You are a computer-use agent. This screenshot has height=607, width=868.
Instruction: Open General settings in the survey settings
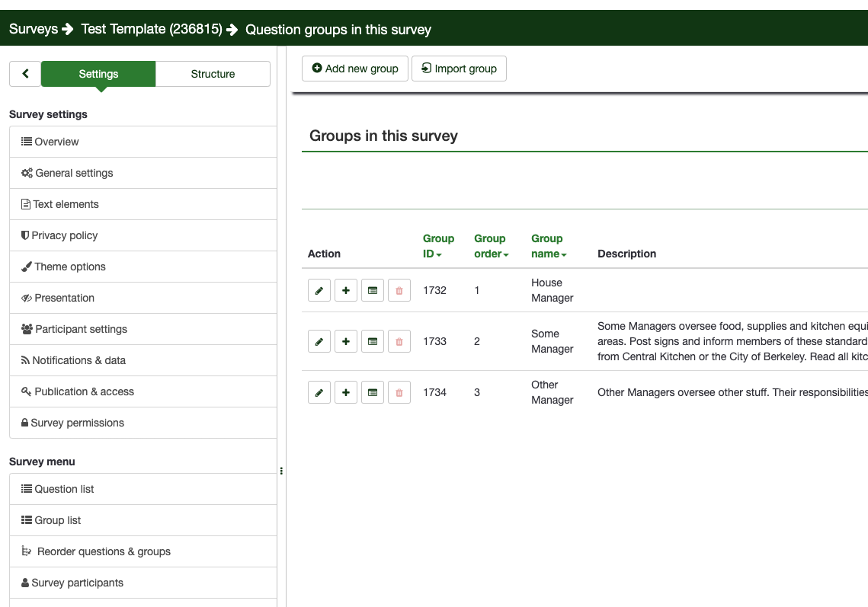point(74,173)
